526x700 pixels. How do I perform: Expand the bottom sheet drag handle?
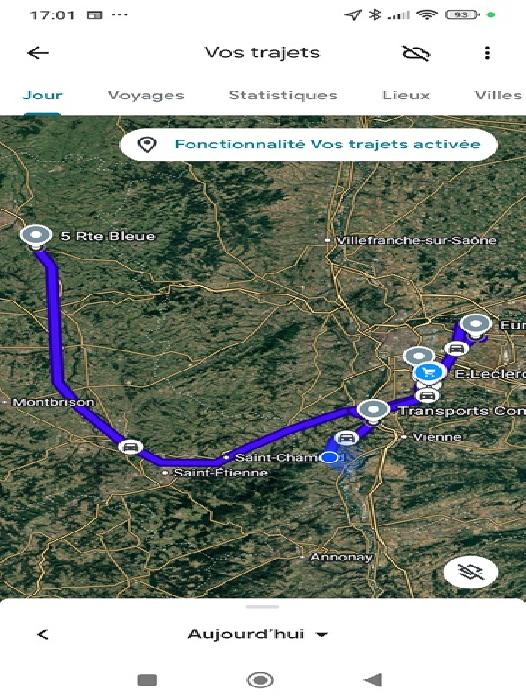pyautogui.click(x=263, y=607)
